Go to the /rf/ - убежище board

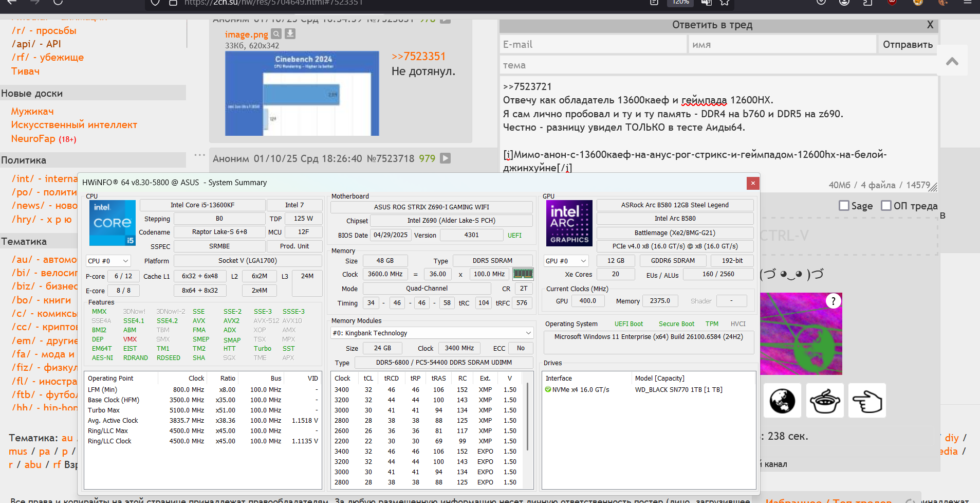pyautogui.click(x=47, y=58)
